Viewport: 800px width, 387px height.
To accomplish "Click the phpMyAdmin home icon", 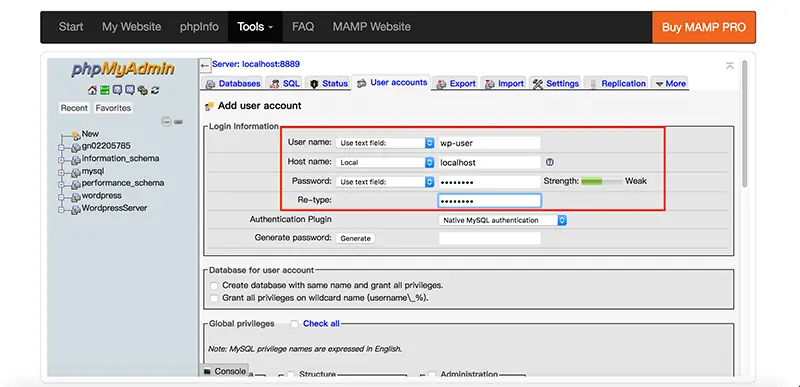I will pyautogui.click(x=92, y=90).
